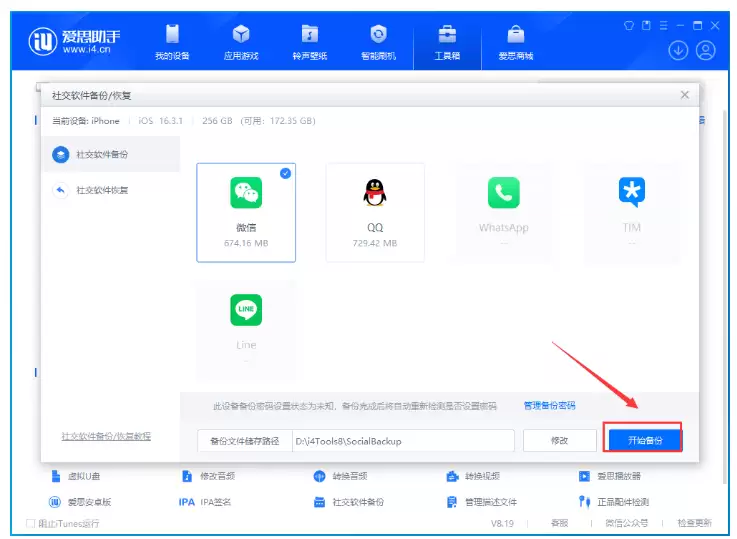Open the 我的设备 tab
This screenshot has height=539, width=737.
tap(172, 43)
